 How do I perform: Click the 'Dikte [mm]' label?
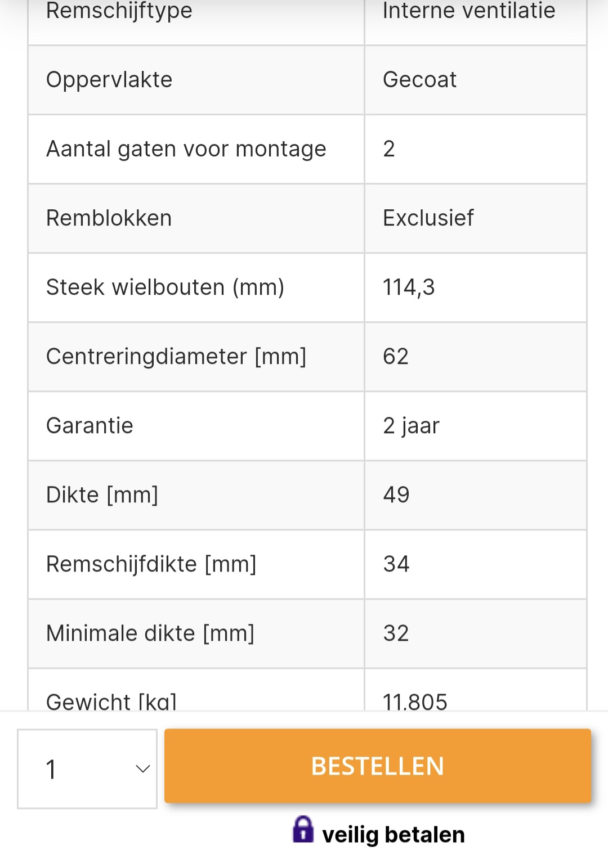click(102, 495)
